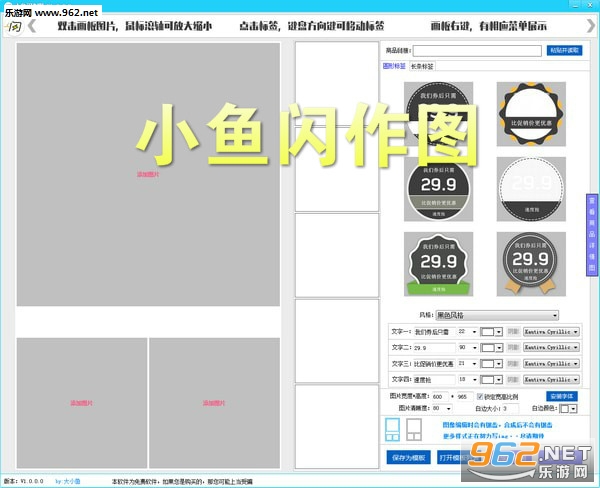
Task: Select the medal-ribbon 29.9 badge template
Action: coord(531,264)
